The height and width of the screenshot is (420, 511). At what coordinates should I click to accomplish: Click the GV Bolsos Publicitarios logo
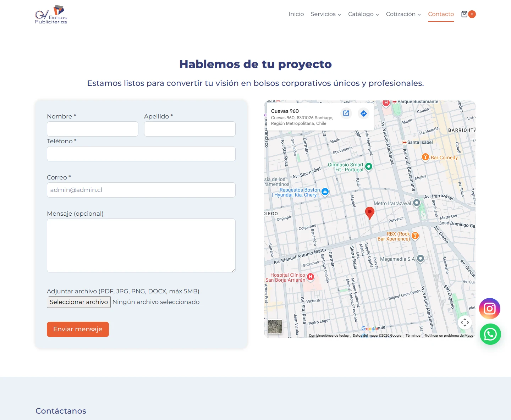[51, 15]
